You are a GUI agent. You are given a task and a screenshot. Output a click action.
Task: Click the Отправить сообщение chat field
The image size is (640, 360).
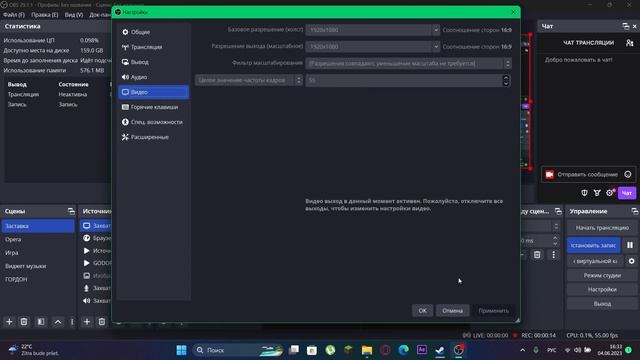(x=587, y=175)
